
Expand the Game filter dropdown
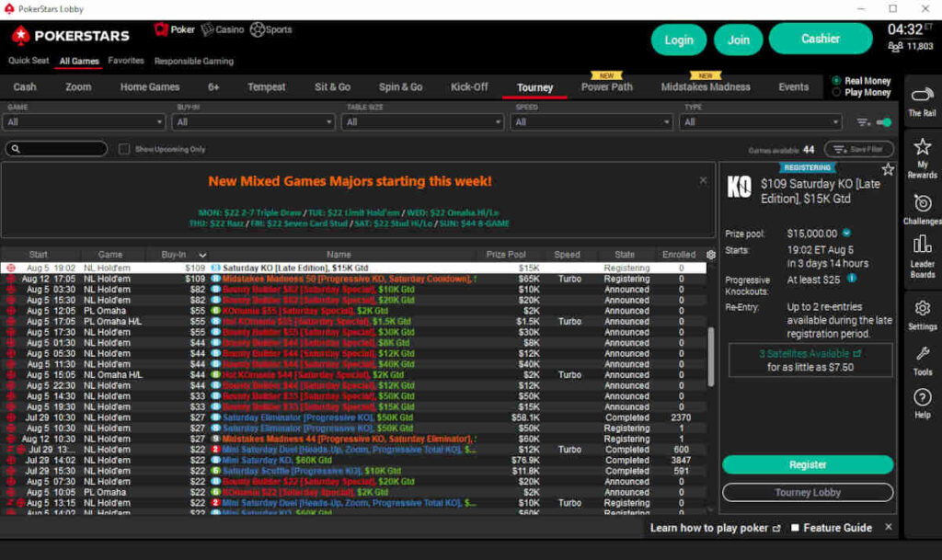pyautogui.click(x=85, y=122)
